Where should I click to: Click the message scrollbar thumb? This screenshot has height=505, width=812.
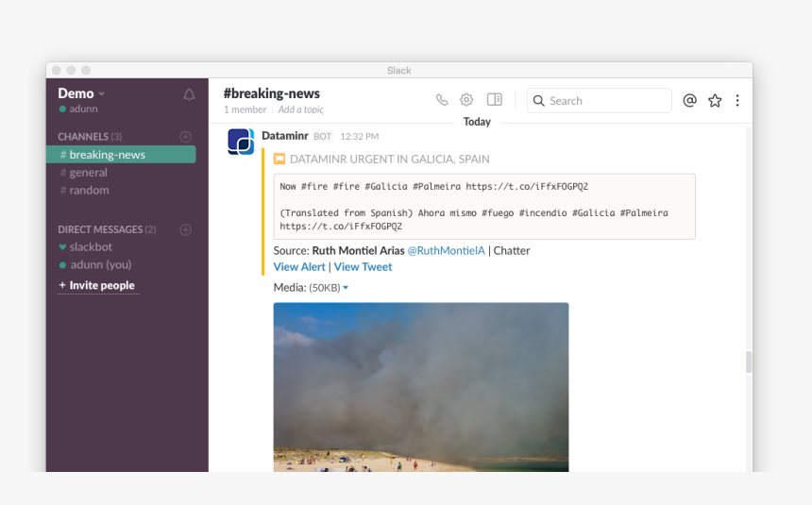(x=749, y=362)
